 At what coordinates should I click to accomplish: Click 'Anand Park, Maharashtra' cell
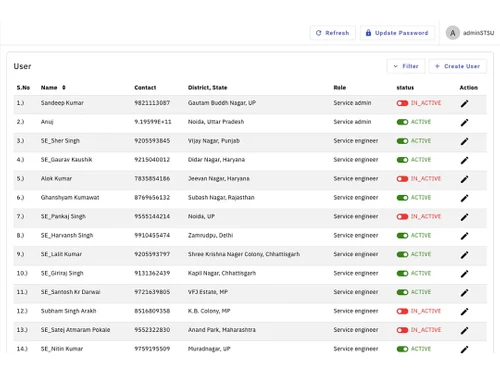[222, 330]
